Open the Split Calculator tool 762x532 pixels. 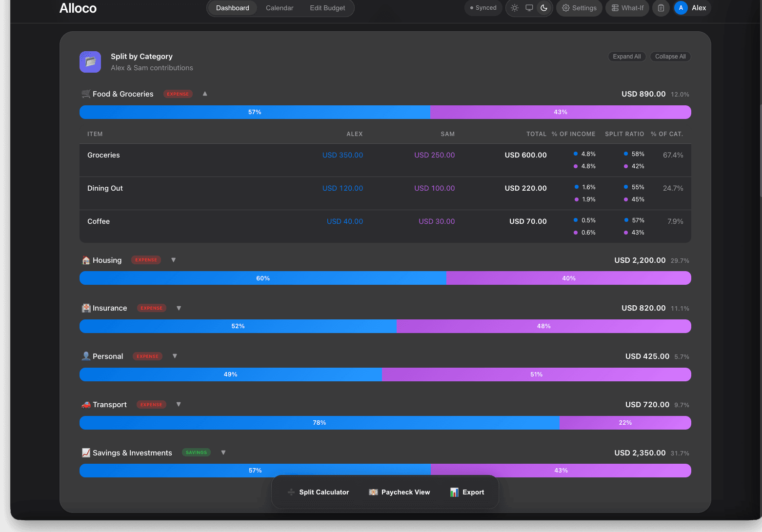319,492
